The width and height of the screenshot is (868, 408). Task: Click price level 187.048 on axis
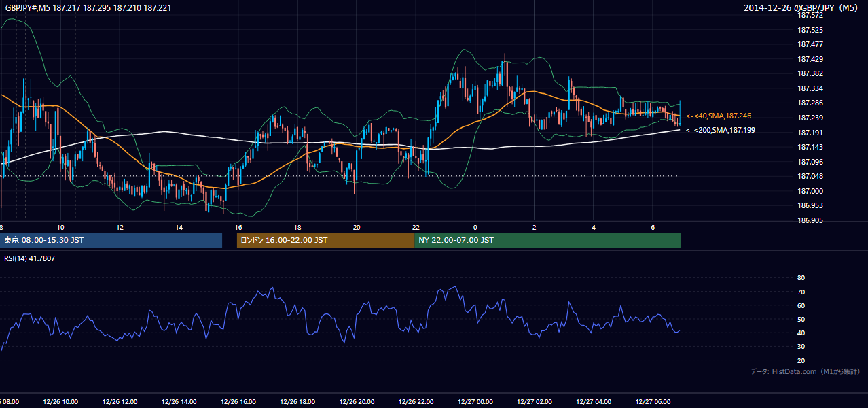810,177
